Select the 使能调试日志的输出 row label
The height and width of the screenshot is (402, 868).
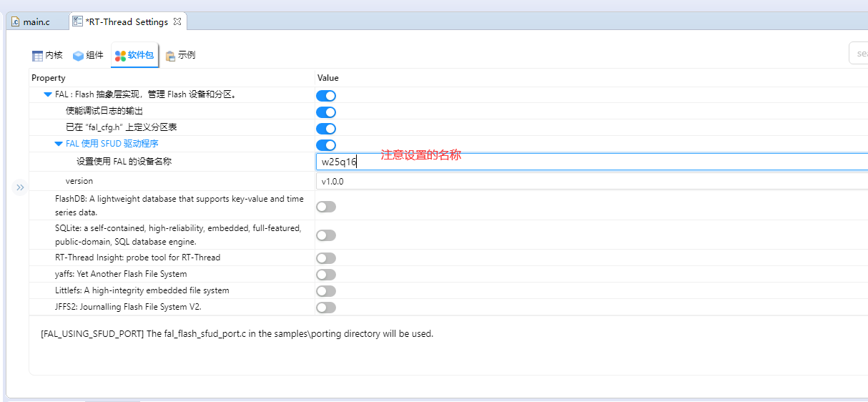(x=104, y=111)
